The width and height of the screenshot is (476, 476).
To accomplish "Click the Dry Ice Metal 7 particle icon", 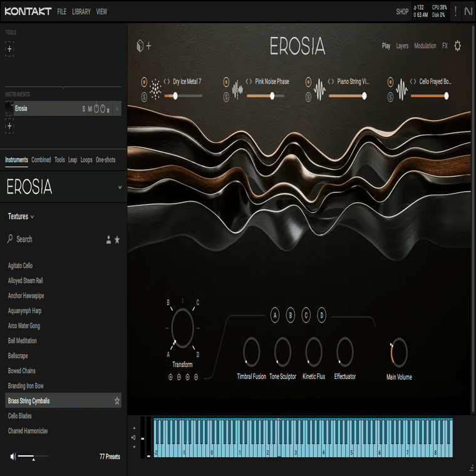I will pyautogui.click(x=155, y=89).
